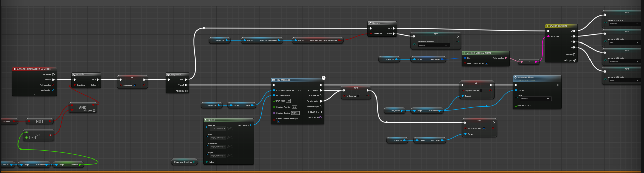Click the Get Key Display Name function icon
This screenshot has width=644, height=173.
tap(464, 53)
